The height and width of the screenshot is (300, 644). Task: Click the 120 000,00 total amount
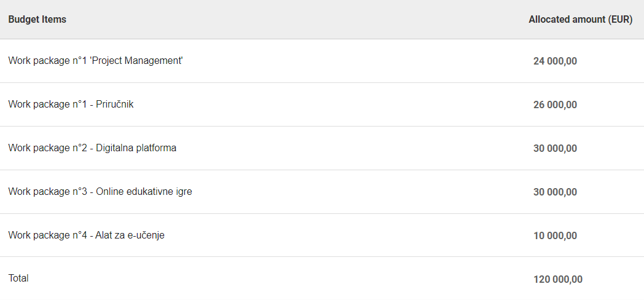point(558,279)
